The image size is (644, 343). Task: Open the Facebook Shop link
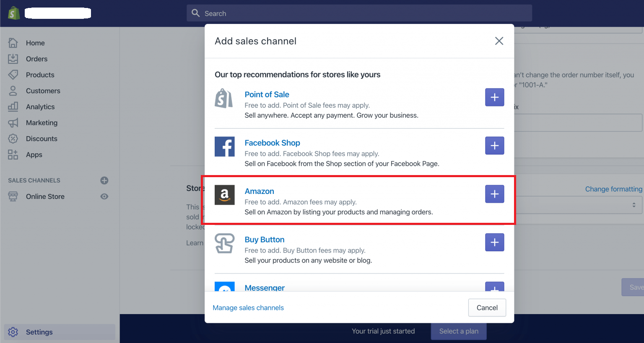(x=272, y=143)
